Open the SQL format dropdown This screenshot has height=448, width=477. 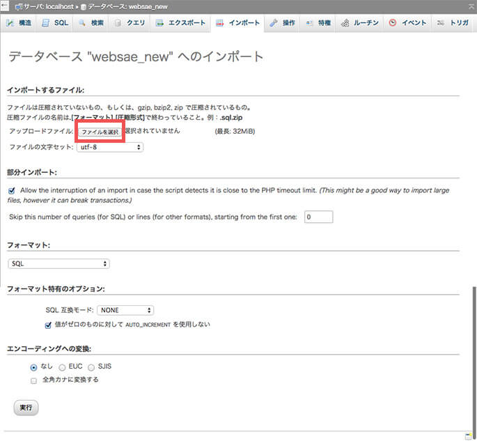[x=58, y=263]
